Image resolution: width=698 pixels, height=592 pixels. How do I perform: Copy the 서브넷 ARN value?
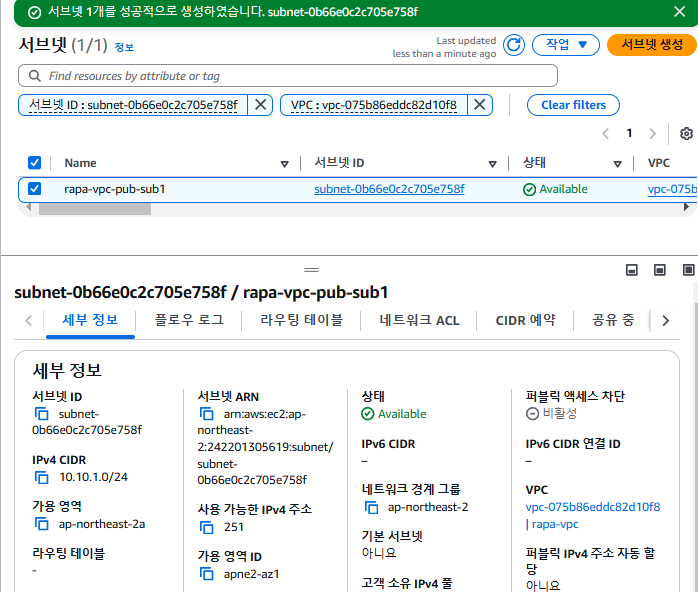pyautogui.click(x=207, y=414)
